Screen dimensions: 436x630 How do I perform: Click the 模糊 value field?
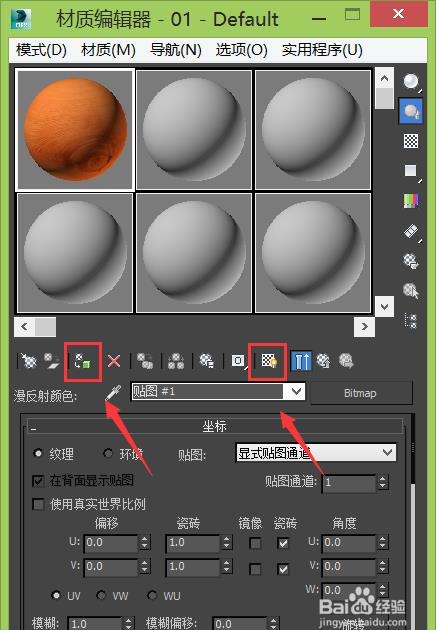(95, 623)
